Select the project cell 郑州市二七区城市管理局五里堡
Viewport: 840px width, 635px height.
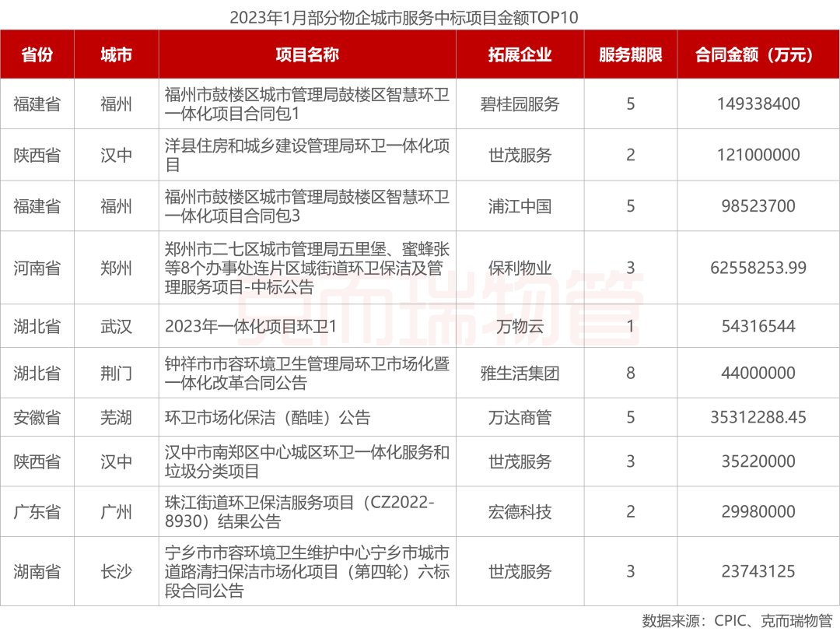[x=307, y=268]
